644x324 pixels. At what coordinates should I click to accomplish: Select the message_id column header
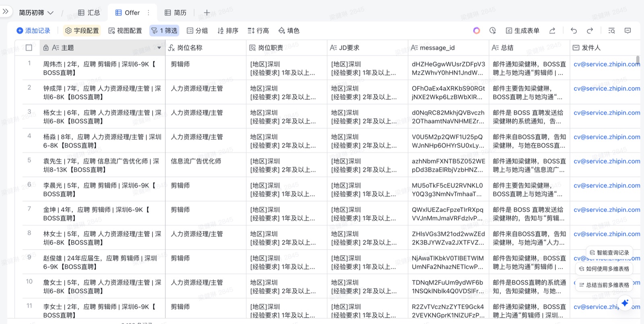tap(448, 47)
